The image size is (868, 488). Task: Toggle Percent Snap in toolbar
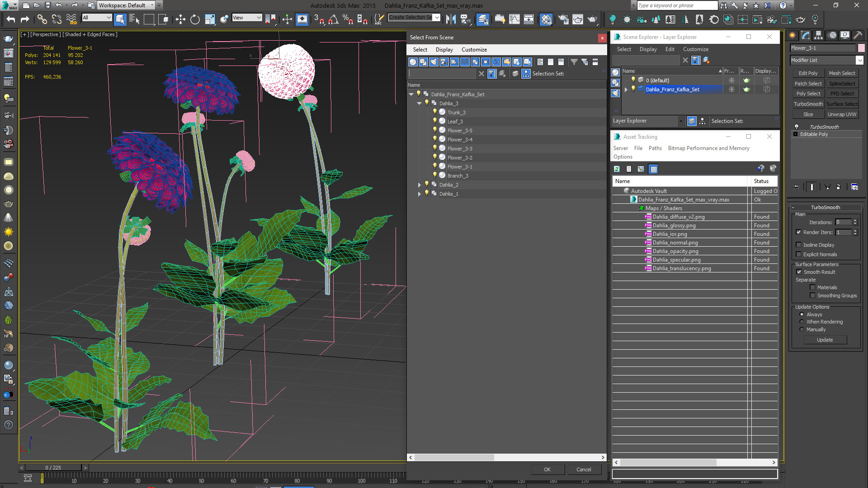tap(348, 19)
